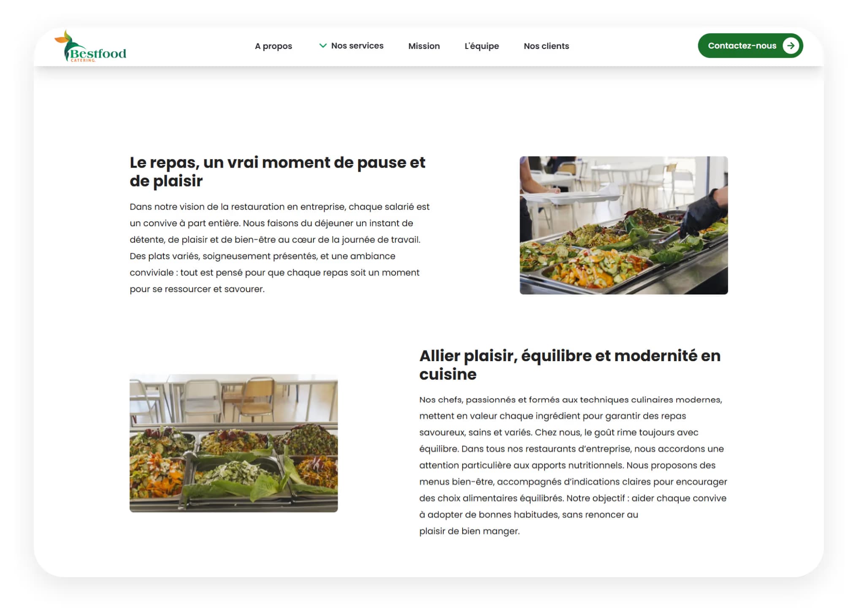Go to the Mission section
This screenshot has height=616, width=856.
tap(424, 46)
